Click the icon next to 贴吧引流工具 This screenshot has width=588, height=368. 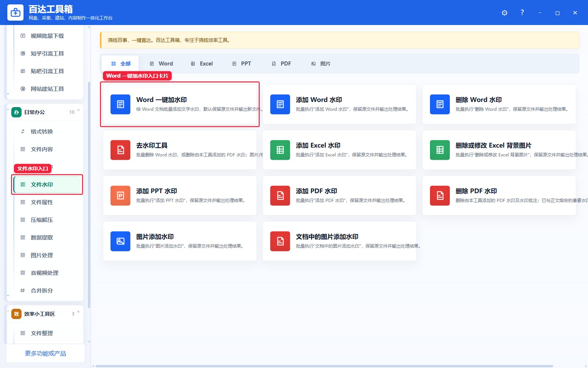click(23, 71)
